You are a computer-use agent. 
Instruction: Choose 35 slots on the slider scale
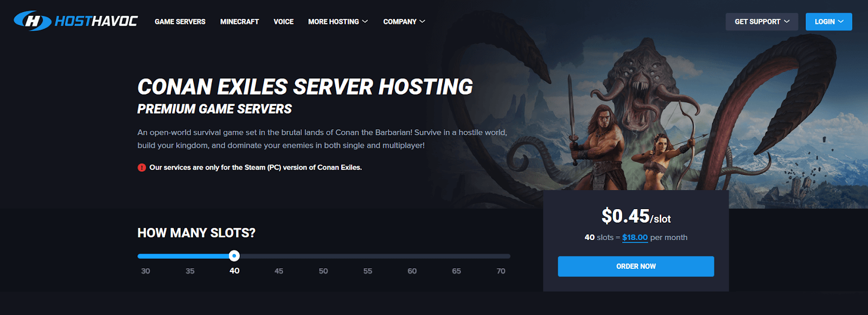190,271
